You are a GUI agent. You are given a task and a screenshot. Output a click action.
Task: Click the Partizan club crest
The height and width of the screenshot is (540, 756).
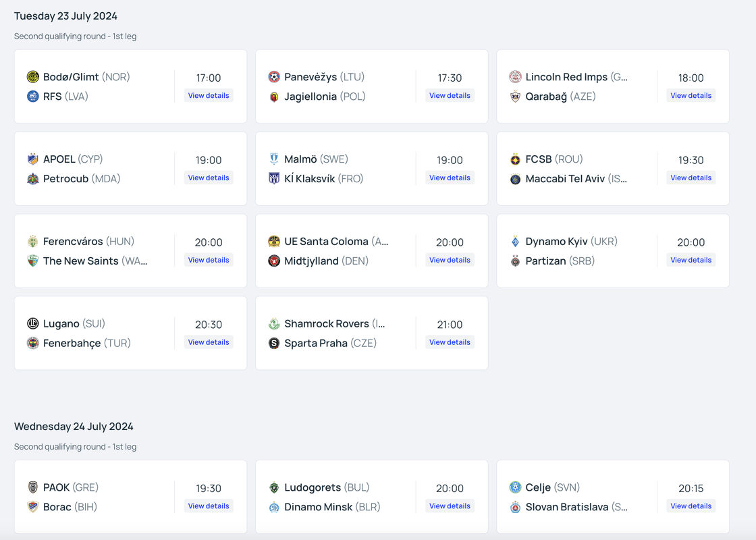[x=516, y=261]
